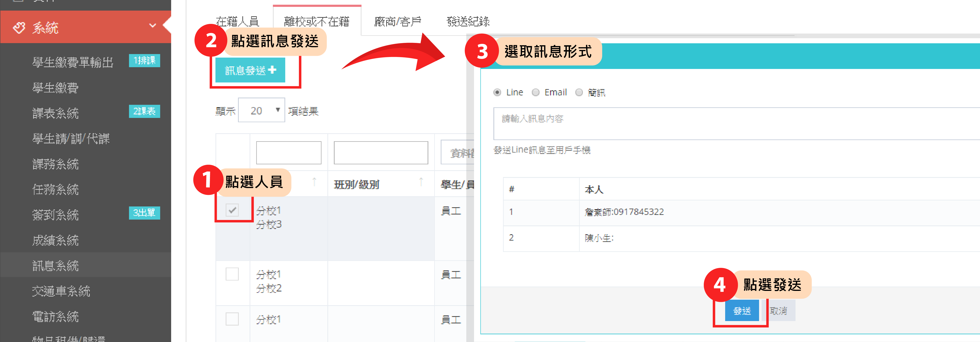This screenshot has height=342, width=980.
Task: Click the plus icon on 訊息發送 button
Action: pyautogui.click(x=272, y=70)
